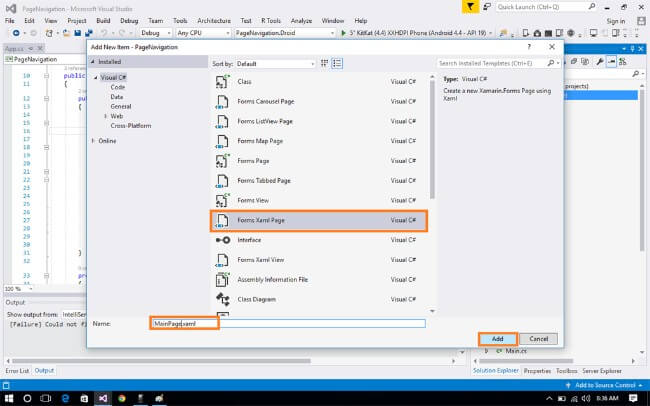Select the Forms Map Page icon
650x406 pixels.
pos(222,141)
